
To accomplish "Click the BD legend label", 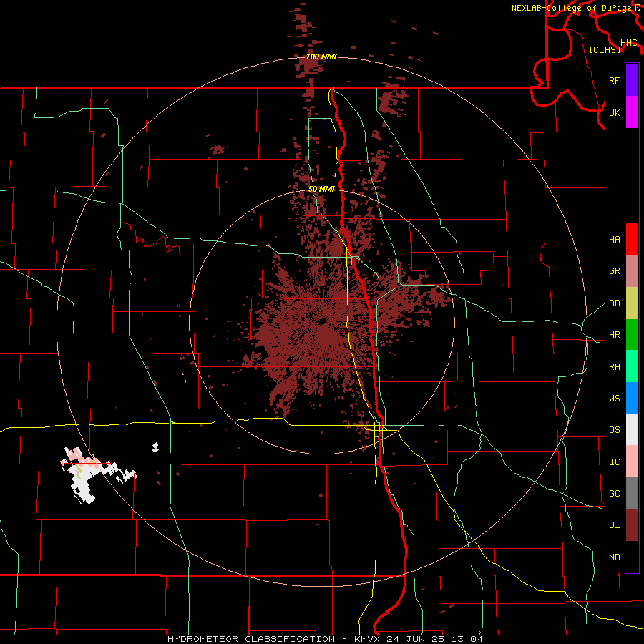I will (614, 303).
